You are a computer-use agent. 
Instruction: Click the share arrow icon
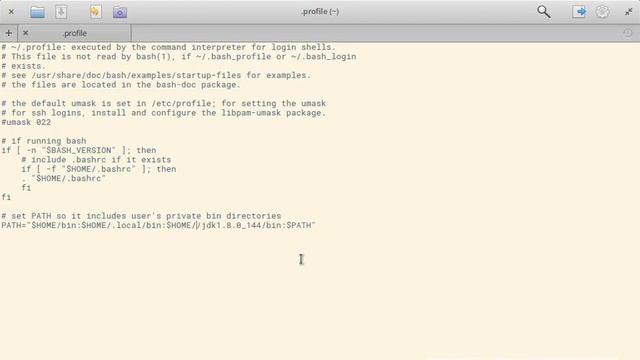pos(579,11)
